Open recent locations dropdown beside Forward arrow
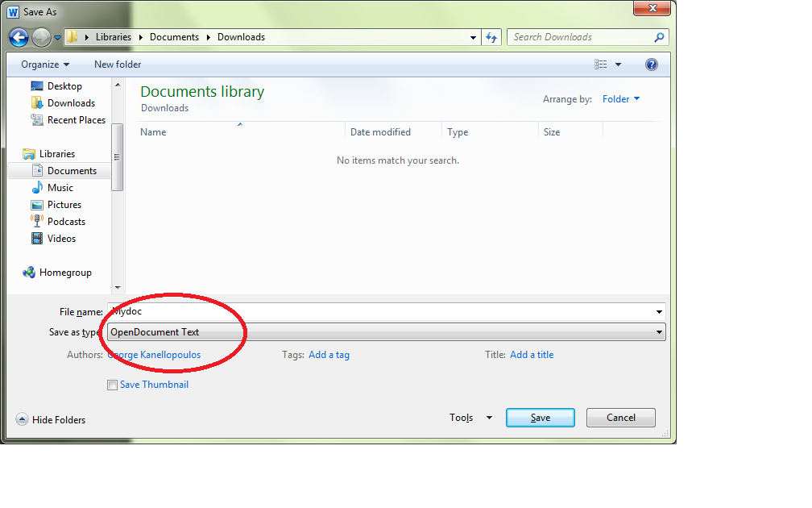This screenshot has height=508, width=812. (x=57, y=37)
